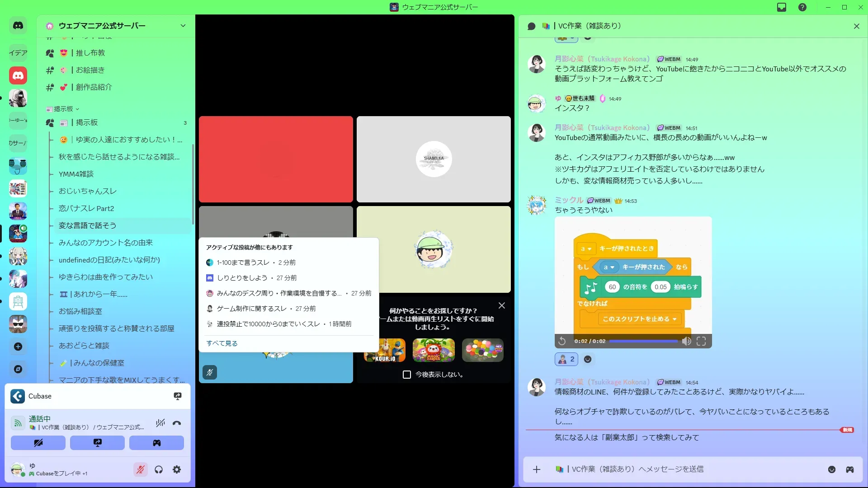
Task: Open user settings gear icon
Action: click(177, 470)
